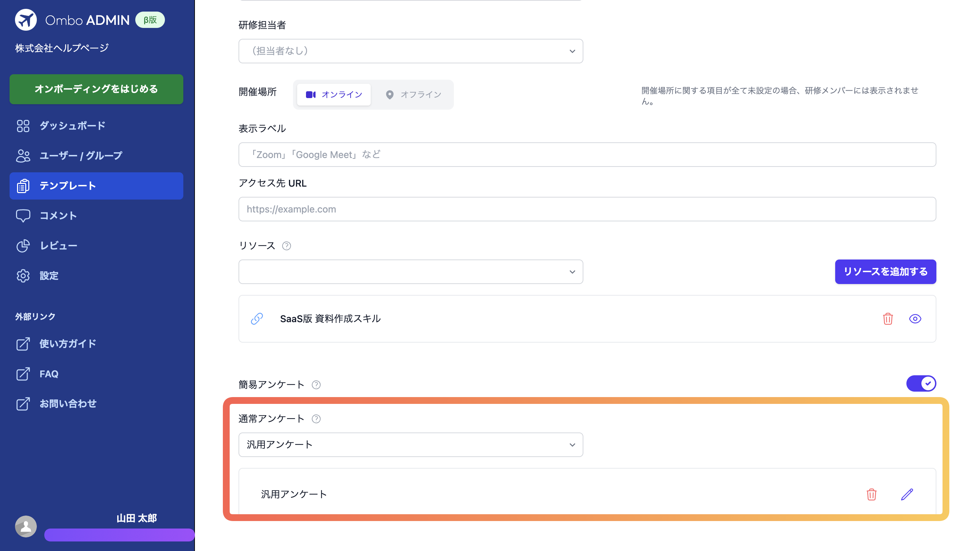This screenshot has height=551, width=980.
Task: Click link icon of SaaS版 資料作成スキル
Action: coord(257,319)
